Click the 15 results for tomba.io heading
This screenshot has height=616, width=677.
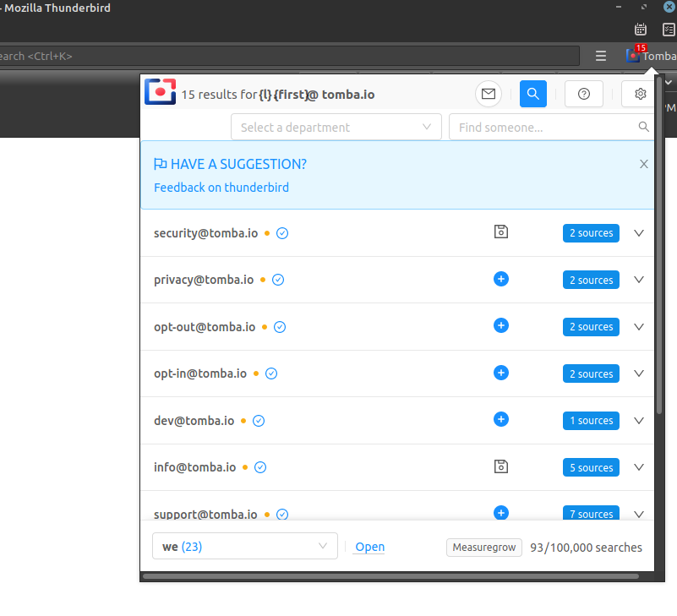[x=278, y=94]
